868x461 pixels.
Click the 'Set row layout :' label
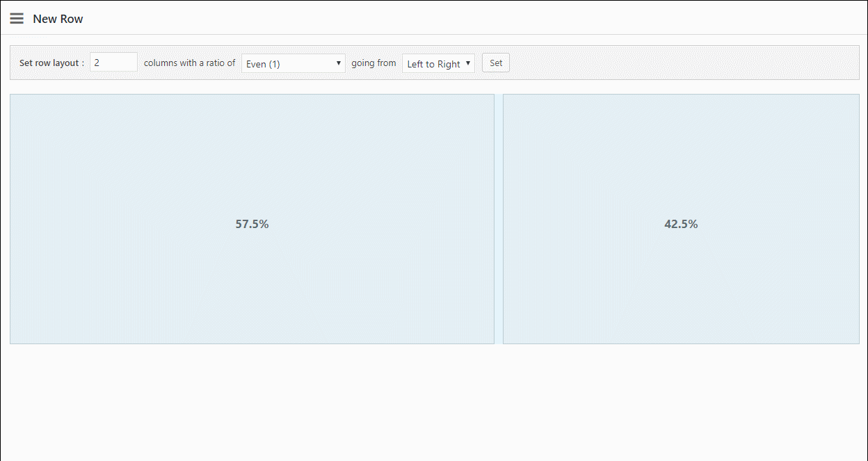coord(51,63)
